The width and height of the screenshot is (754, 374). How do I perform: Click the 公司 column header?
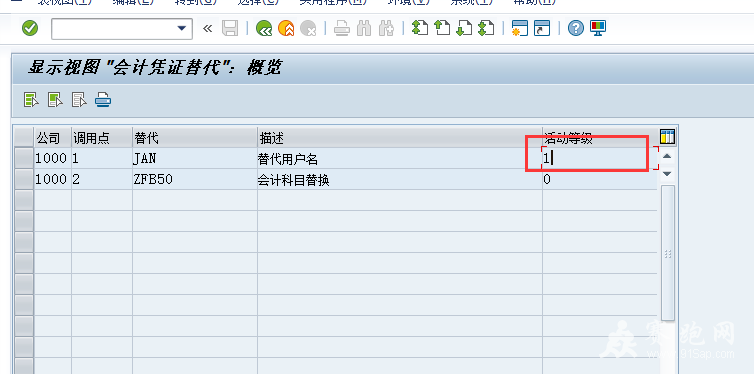click(53, 138)
